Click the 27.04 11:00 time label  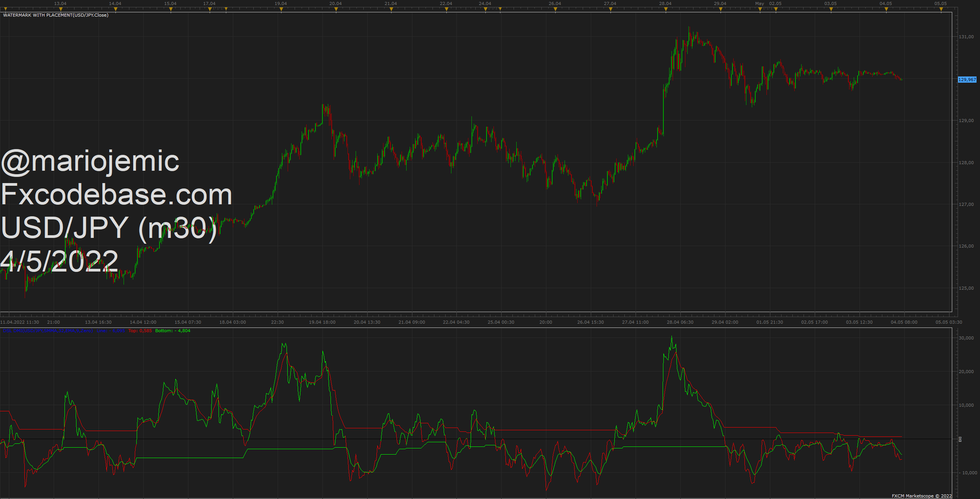(635, 322)
